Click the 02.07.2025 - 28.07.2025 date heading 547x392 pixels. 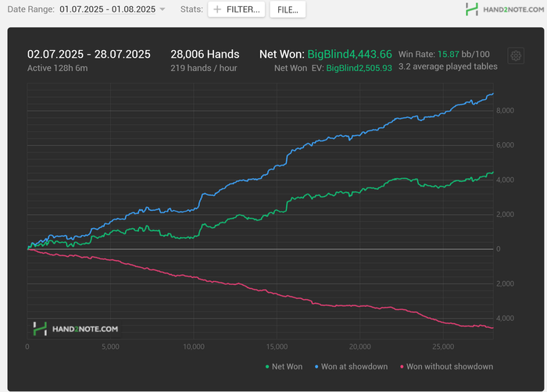pyautogui.click(x=89, y=55)
